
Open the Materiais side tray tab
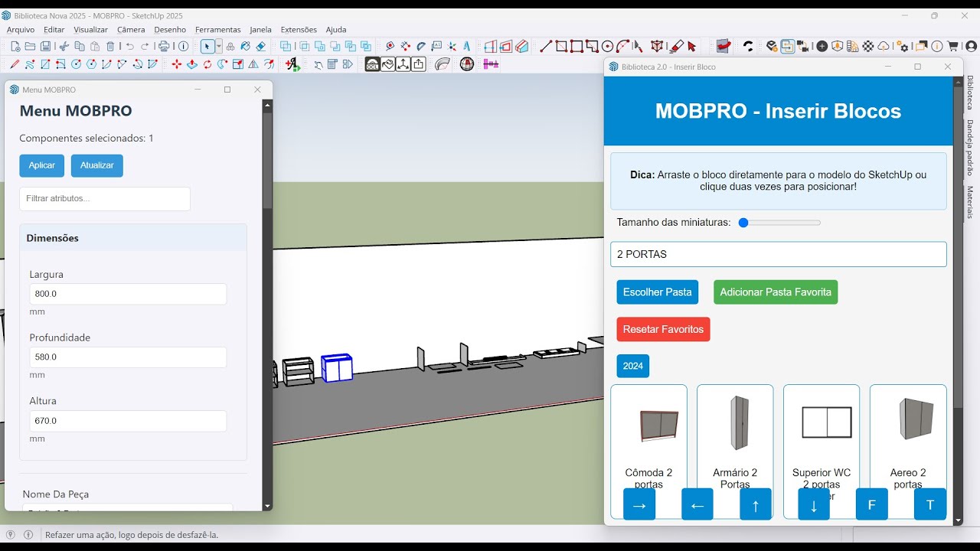(x=970, y=202)
